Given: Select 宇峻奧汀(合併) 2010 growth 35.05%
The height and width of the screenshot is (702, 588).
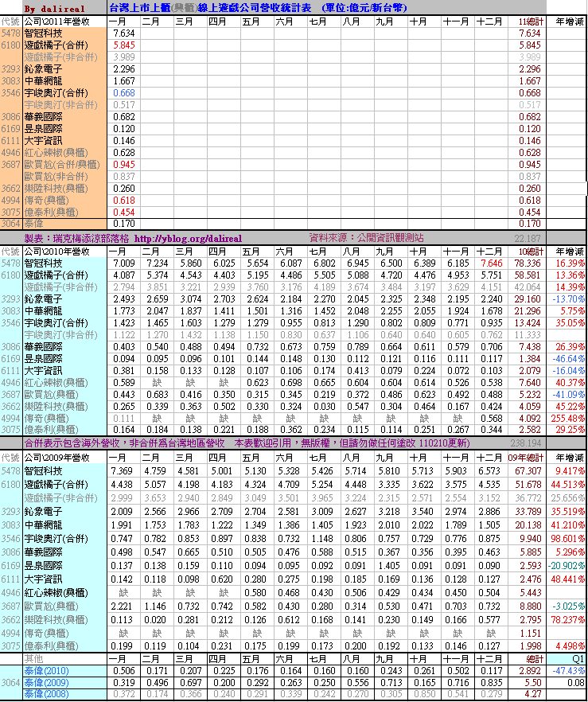Looking at the screenshot, I should (570, 323).
